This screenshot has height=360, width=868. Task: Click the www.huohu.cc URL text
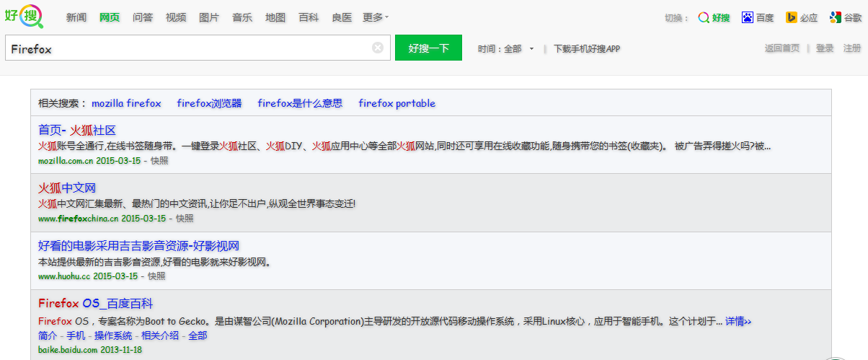64,276
